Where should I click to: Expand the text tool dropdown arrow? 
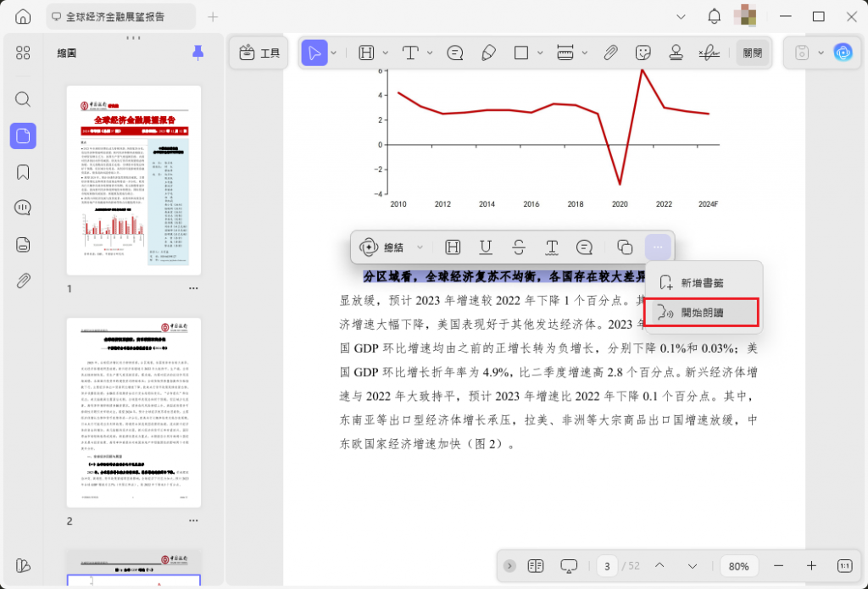click(x=430, y=52)
